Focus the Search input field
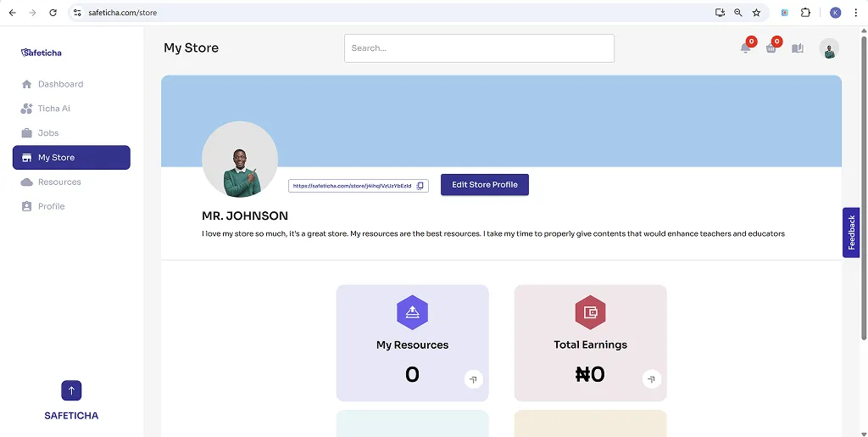The height and width of the screenshot is (437, 868). click(480, 48)
